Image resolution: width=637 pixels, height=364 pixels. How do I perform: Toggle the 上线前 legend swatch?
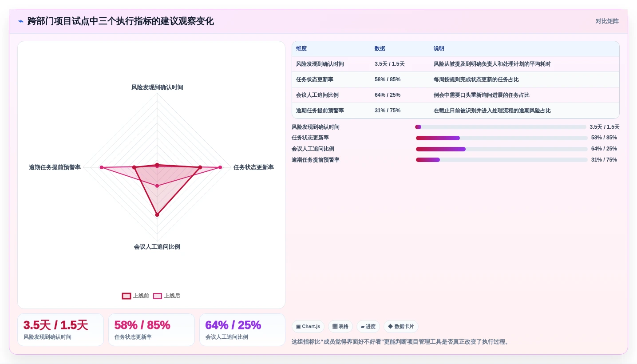click(x=127, y=296)
